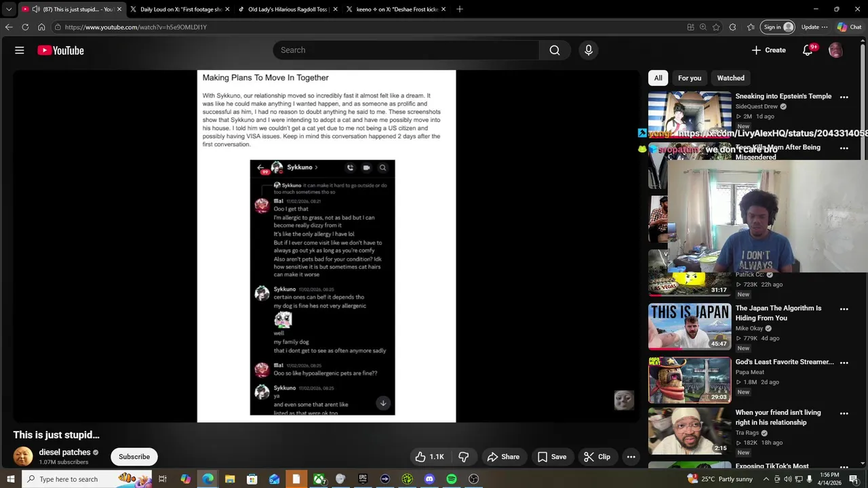This screenshot has height=488, width=868.
Task: Subscribe to diesel patches
Action: click(134, 457)
